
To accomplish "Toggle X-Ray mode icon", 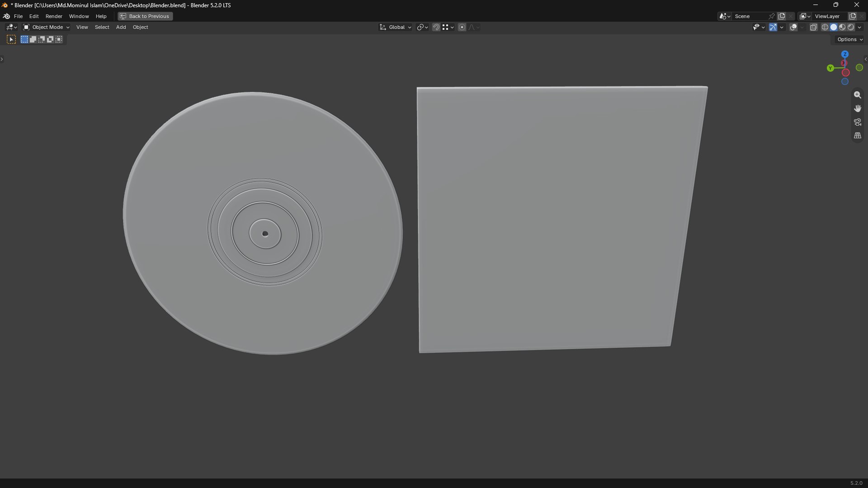I will (x=813, y=27).
